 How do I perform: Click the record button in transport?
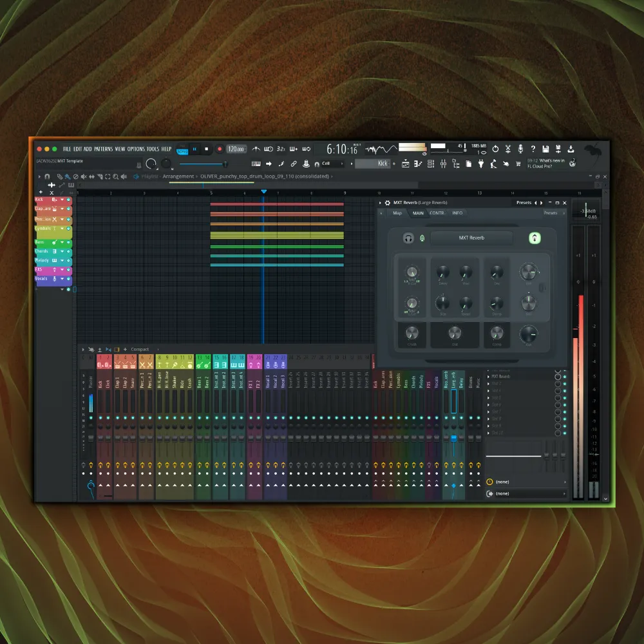(219, 149)
